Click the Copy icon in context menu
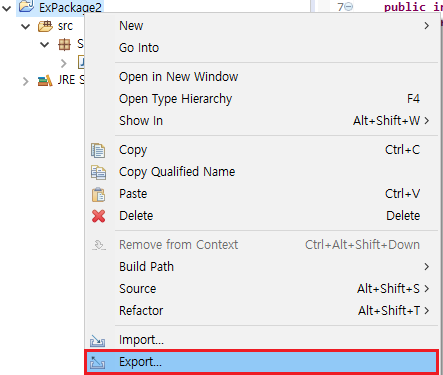 98,150
